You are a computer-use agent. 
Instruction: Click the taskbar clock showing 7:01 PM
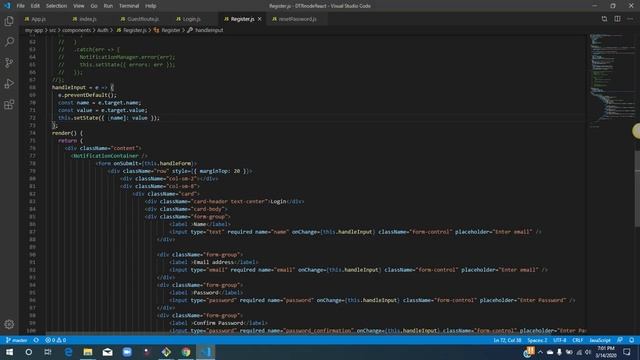click(x=606, y=352)
